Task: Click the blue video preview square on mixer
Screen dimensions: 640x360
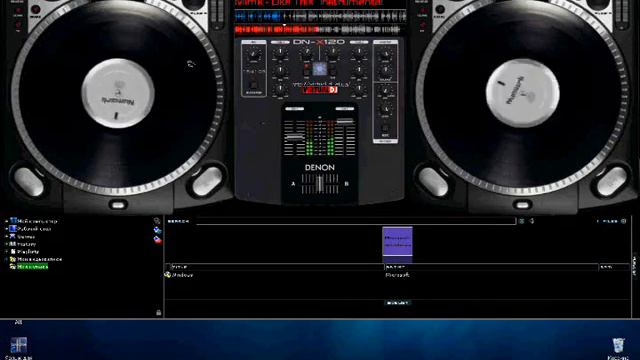Action: click(x=320, y=69)
